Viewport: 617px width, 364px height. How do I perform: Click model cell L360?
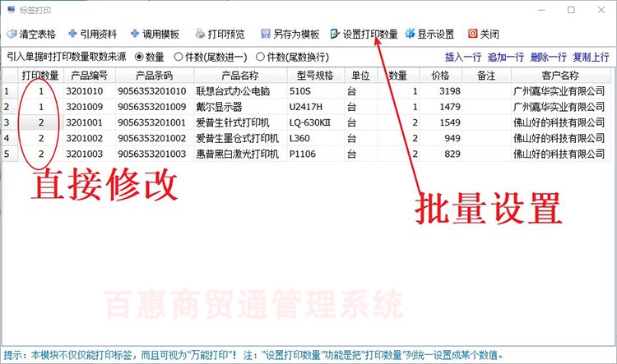(316, 138)
